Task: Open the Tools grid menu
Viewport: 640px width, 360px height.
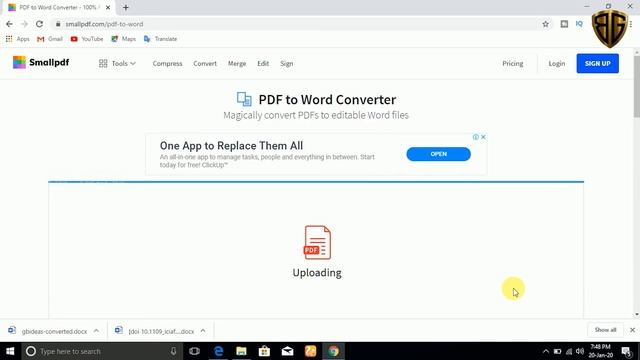Action: click(117, 64)
